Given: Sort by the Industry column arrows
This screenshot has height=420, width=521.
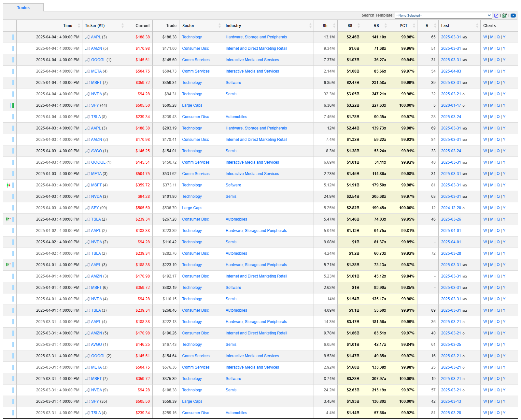Looking at the screenshot, I should point(310,26).
